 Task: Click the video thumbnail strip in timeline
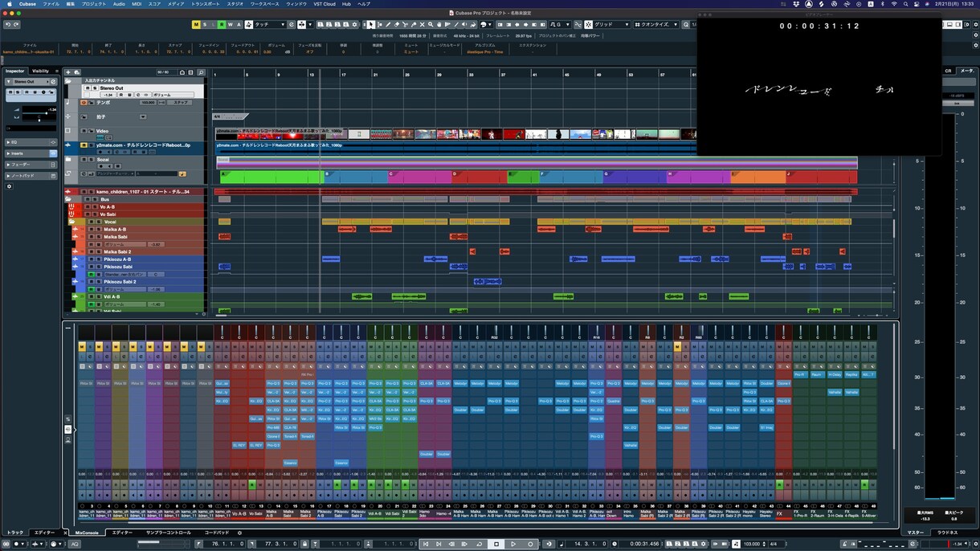point(455,134)
